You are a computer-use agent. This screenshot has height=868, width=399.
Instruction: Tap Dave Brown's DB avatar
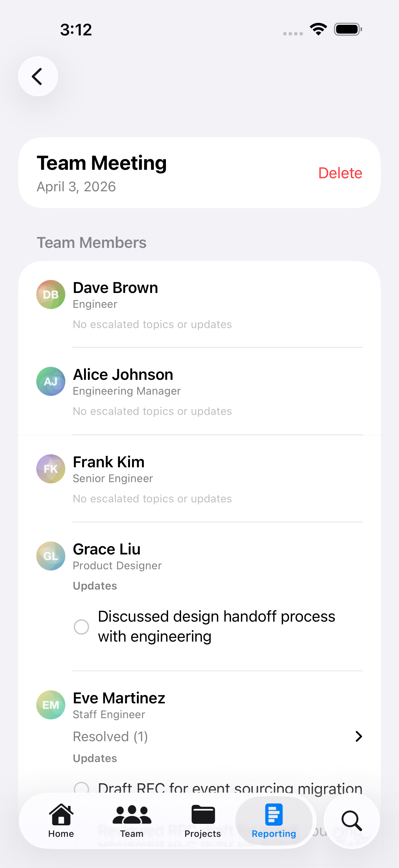pyautogui.click(x=51, y=294)
